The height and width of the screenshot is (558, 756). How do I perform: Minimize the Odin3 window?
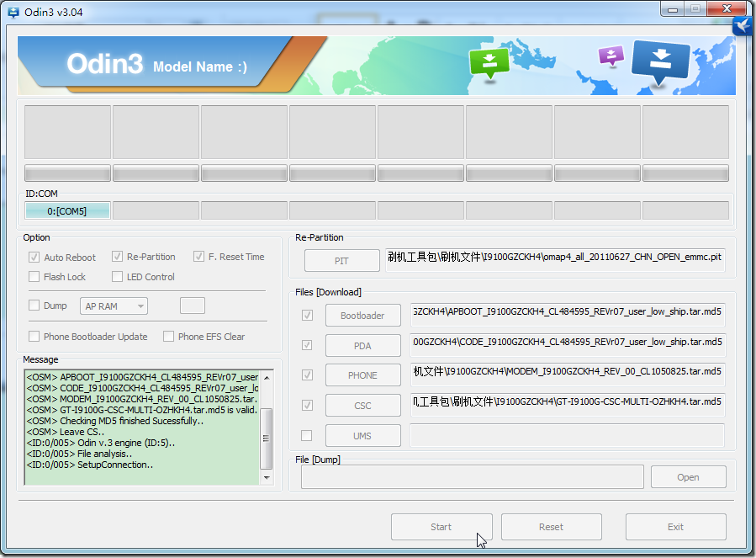click(x=673, y=9)
